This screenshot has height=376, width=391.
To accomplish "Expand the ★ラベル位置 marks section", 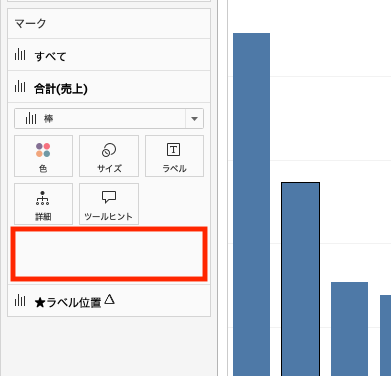I will click(x=109, y=300).
